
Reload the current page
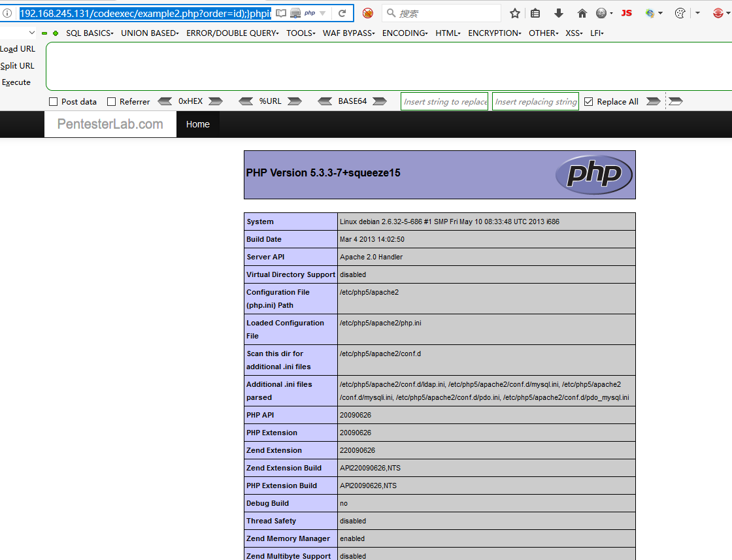coord(342,13)
